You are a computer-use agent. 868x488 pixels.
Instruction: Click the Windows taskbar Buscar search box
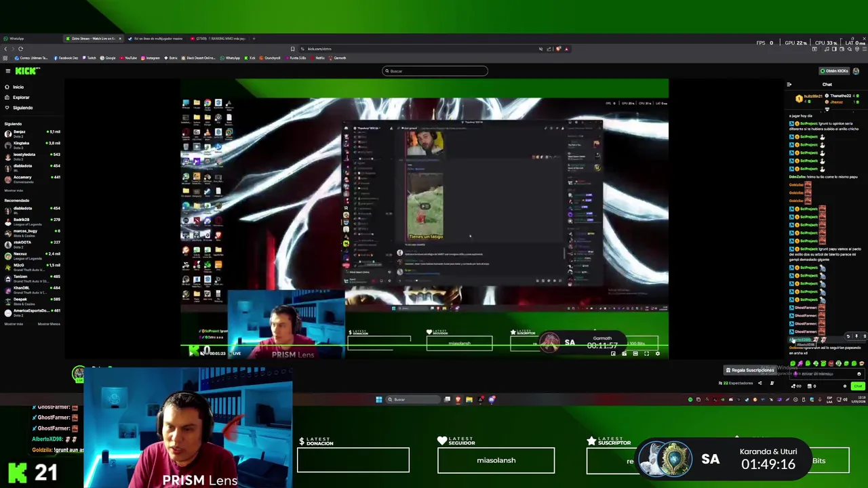click(412, 399)
